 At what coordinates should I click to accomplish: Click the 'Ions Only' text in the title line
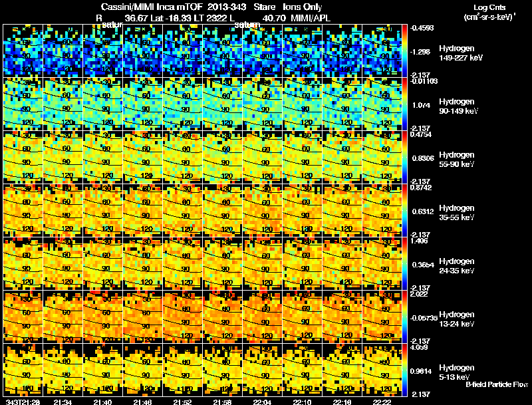tap(302, 7)
